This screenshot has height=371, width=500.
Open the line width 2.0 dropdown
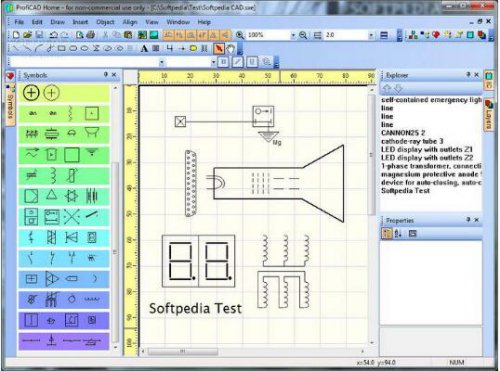(371, 35)
